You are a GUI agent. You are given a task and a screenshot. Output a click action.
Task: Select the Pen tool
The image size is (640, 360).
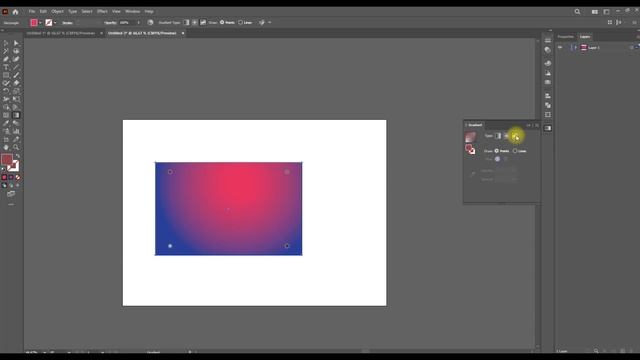pos(6,59)
